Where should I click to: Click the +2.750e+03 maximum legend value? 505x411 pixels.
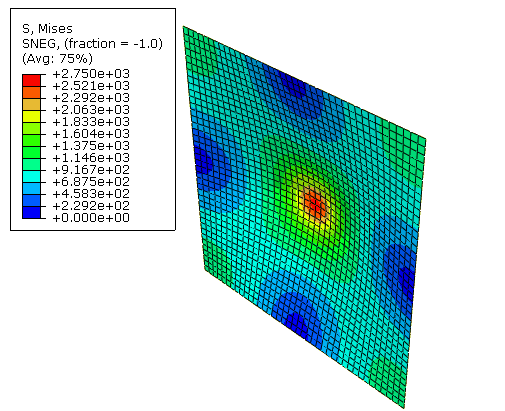(91, 74)
